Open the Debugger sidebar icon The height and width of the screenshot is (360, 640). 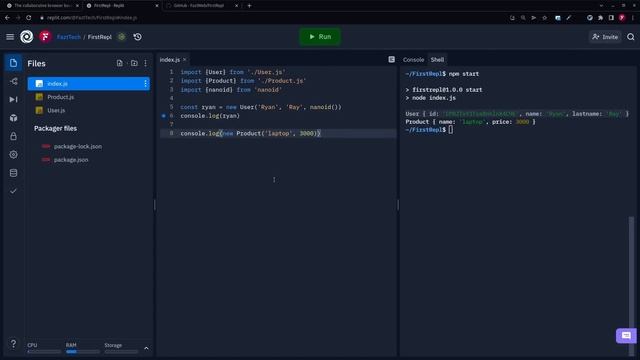13,99
